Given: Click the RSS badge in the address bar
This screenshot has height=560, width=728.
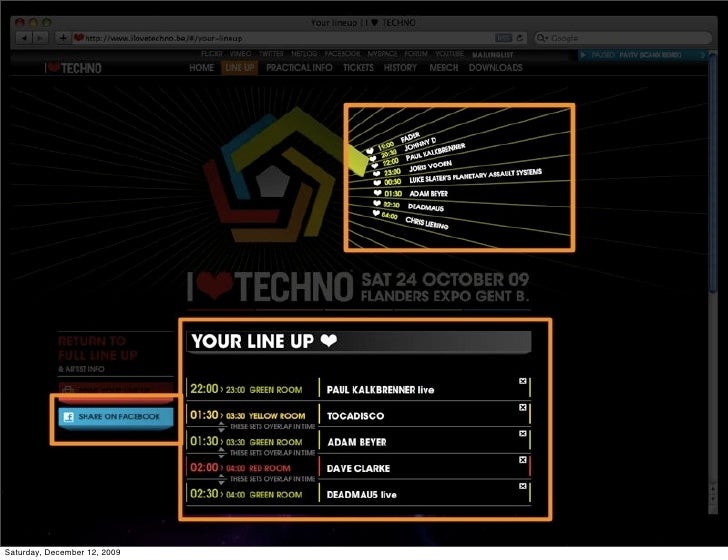Looking at the screenshot, I should pyautogui.click(x=503, y=38).
